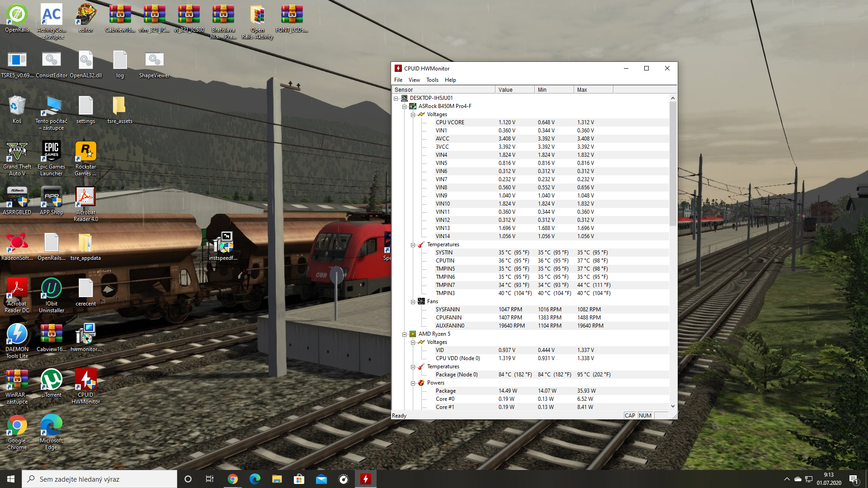Click the HWMonitor taskbar icon
Image resolution: width=868 pixels, height=488 pixels.
[x=365, y=479]
